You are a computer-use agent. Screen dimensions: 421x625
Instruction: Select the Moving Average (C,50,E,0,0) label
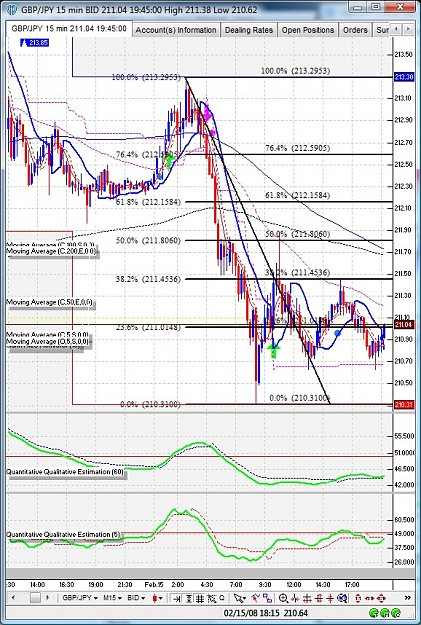[49, 303]
